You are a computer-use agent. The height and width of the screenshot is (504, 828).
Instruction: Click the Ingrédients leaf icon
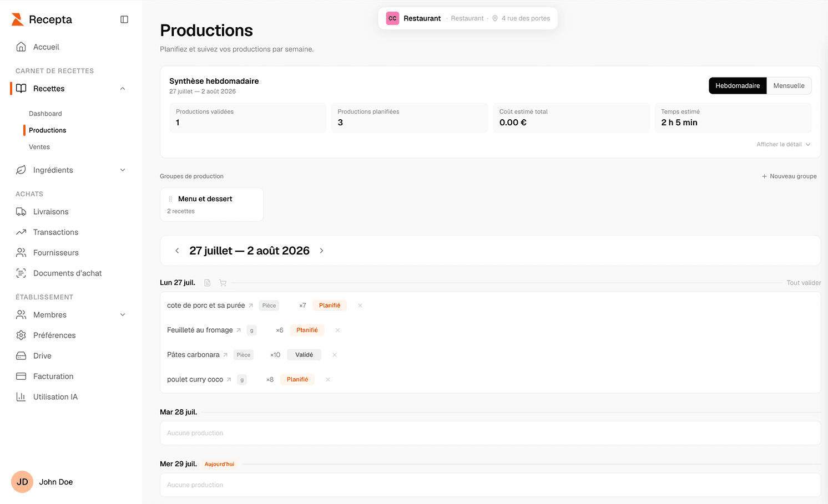tap(21, 170)
